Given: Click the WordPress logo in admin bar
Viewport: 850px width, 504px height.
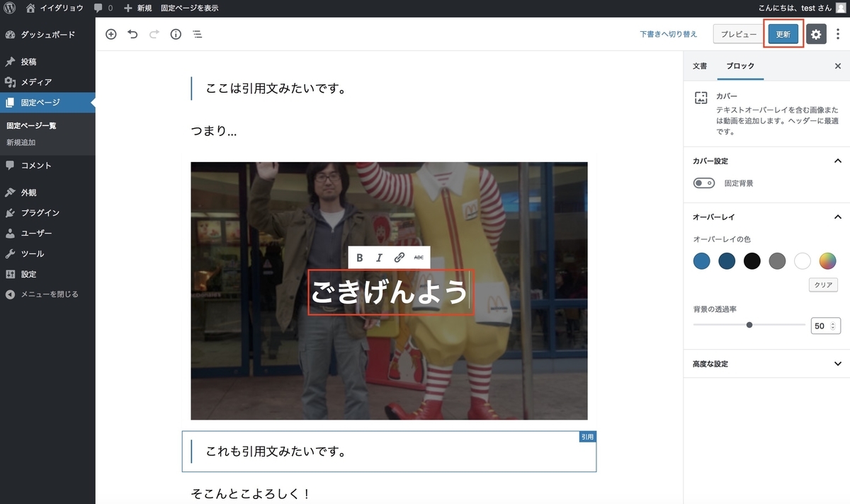Looking at the screenshot, I should [11, 8].
